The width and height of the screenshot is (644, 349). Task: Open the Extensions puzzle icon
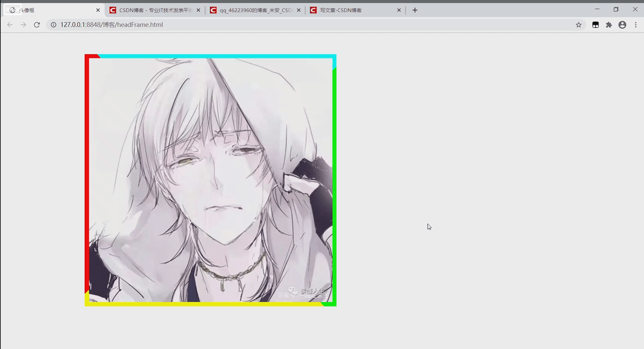[609, 25]
